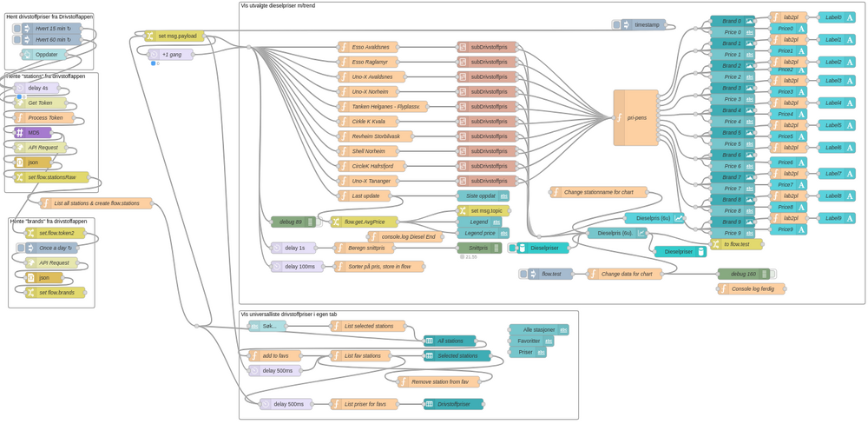Click the MD5 node hash icon
The width and height of the screenshot is (868, 424).
[x=20, y=133]
